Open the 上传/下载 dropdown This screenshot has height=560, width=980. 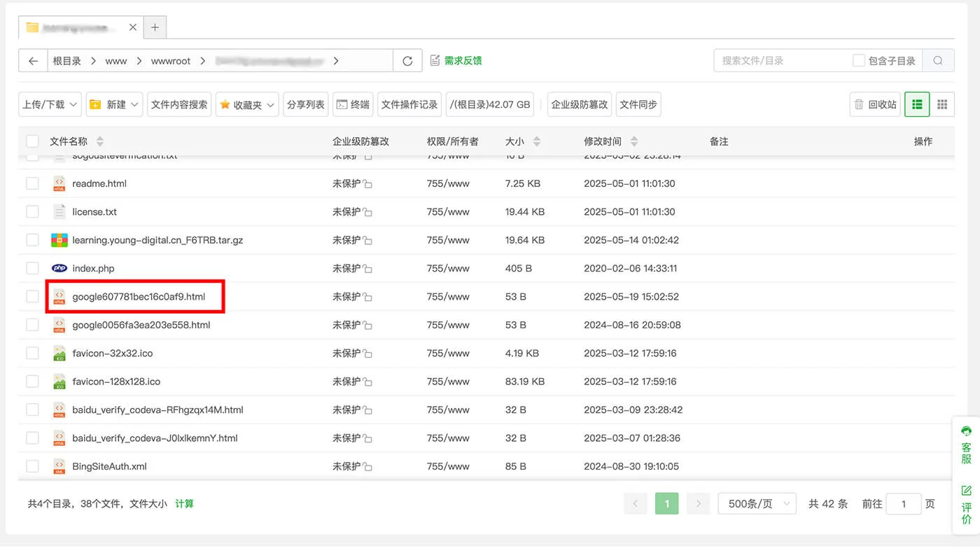tap(49, 104)
